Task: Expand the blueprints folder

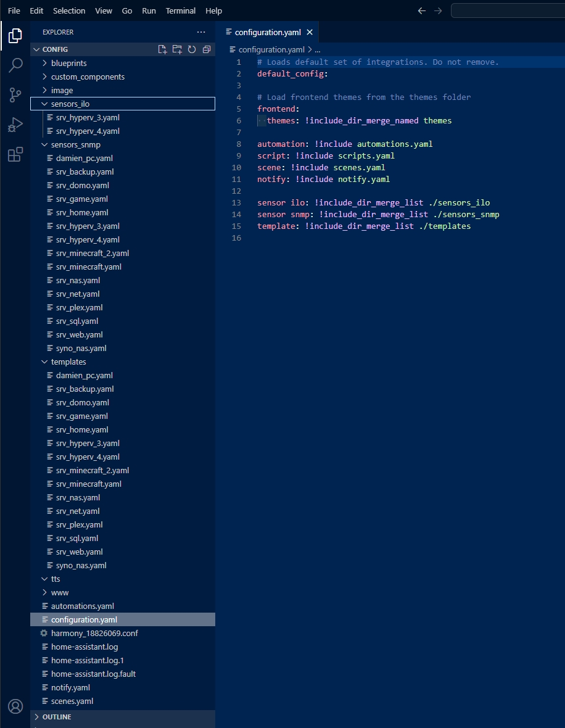Action: click(x=68, y=63)
